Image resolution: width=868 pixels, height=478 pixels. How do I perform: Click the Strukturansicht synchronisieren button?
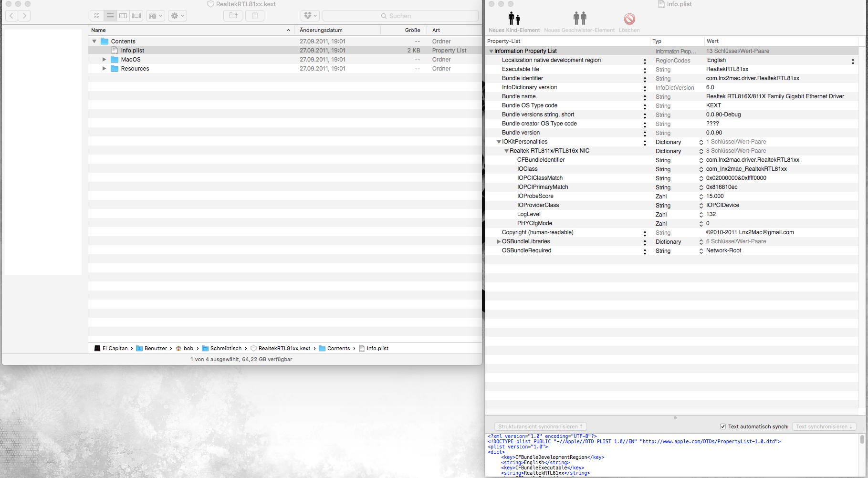click(541, 426)
